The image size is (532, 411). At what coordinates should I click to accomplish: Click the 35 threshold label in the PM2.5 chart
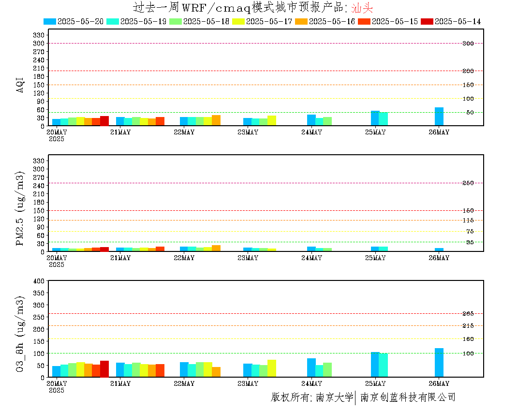470,242
